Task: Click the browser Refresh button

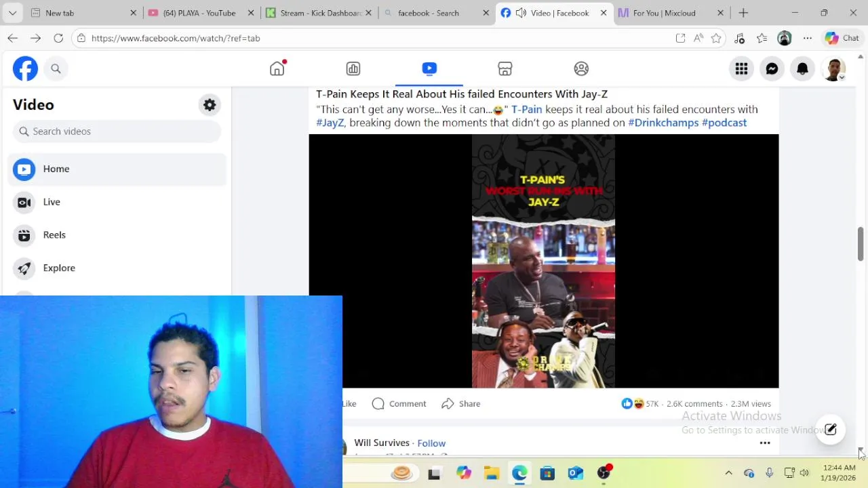Action: click(58, 38)
